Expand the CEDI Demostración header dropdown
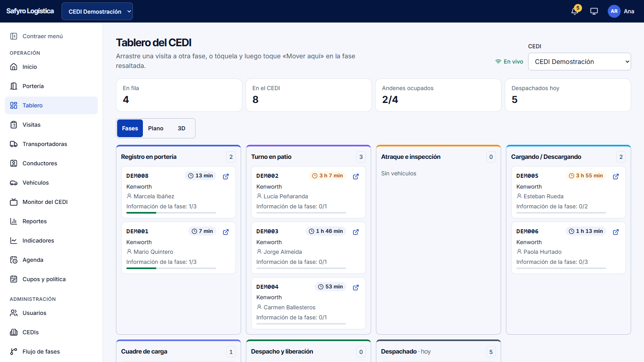Screen dimensions: 644x362 97,11
